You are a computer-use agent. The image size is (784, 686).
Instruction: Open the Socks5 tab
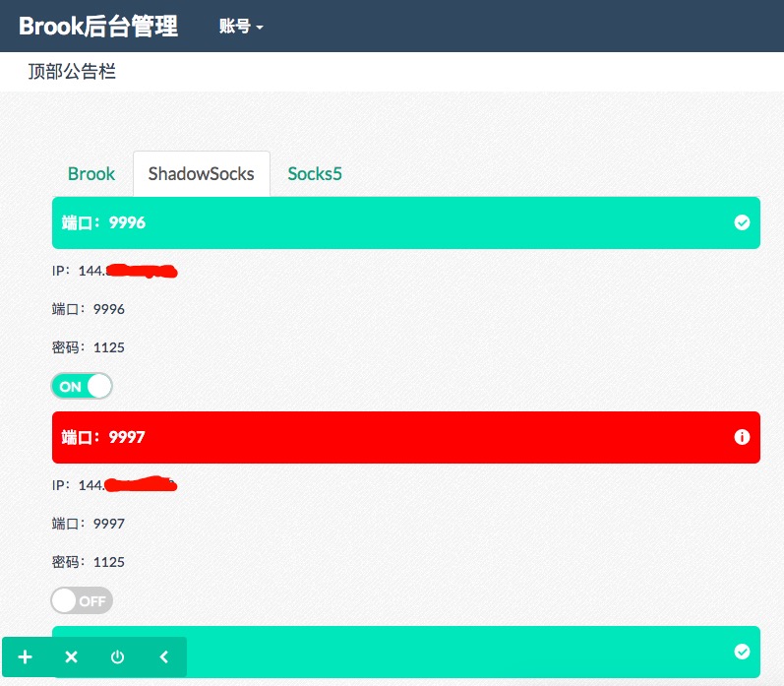click(315, 173)
